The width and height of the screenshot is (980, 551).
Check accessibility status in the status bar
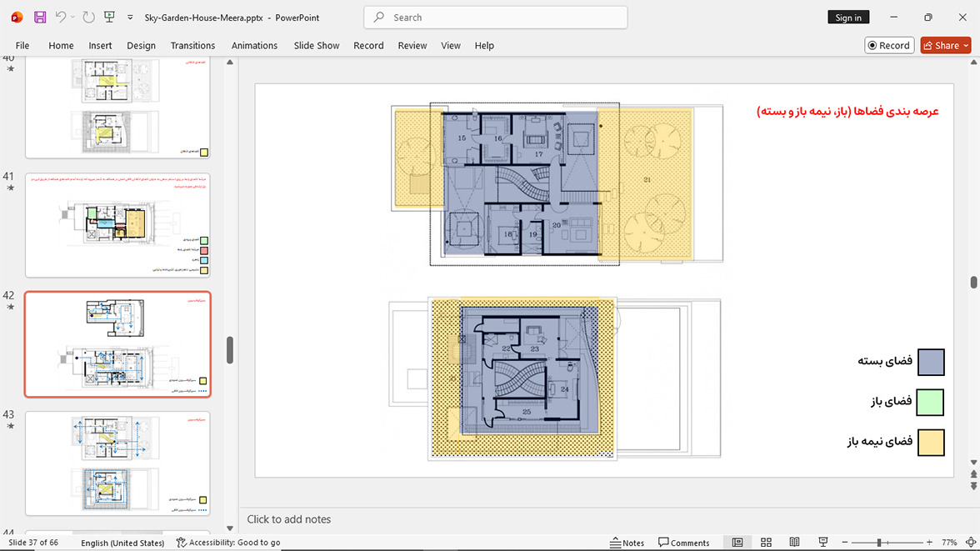(x=228, y=542)
